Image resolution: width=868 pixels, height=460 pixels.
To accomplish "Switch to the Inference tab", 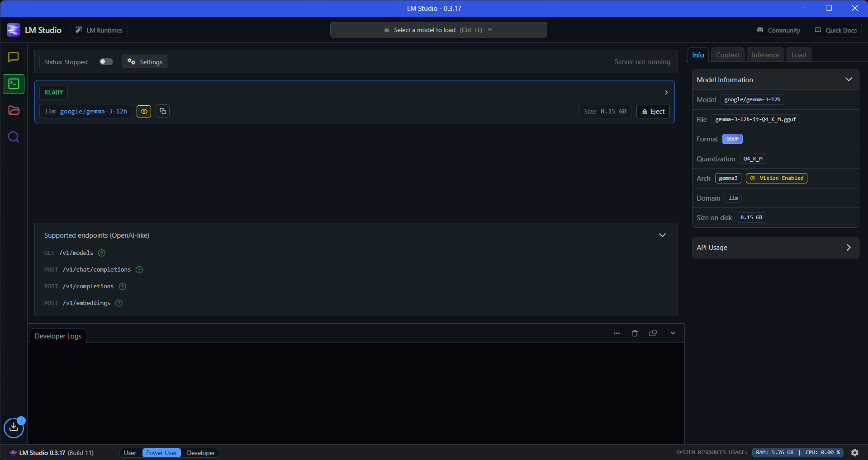I will tap(765, 55).
